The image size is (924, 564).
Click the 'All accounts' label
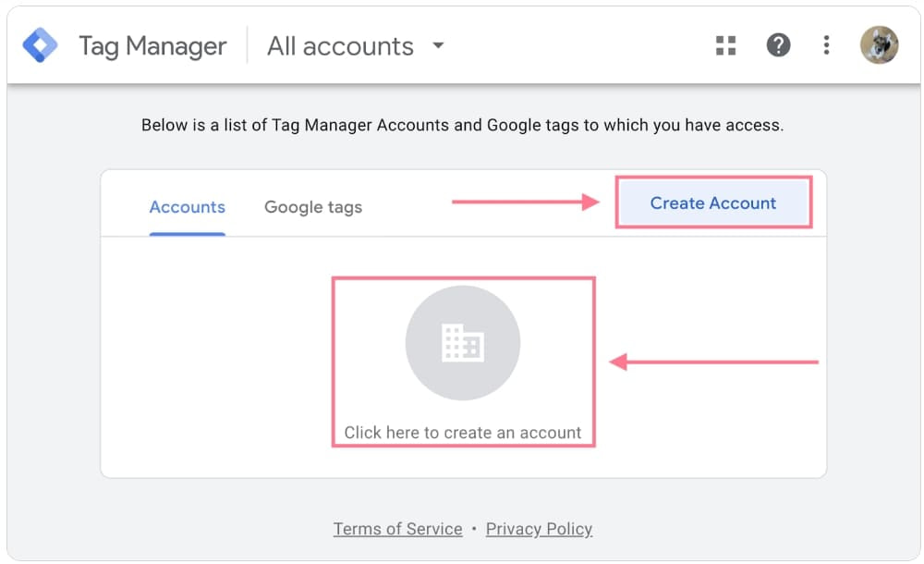tap(341, 46)
